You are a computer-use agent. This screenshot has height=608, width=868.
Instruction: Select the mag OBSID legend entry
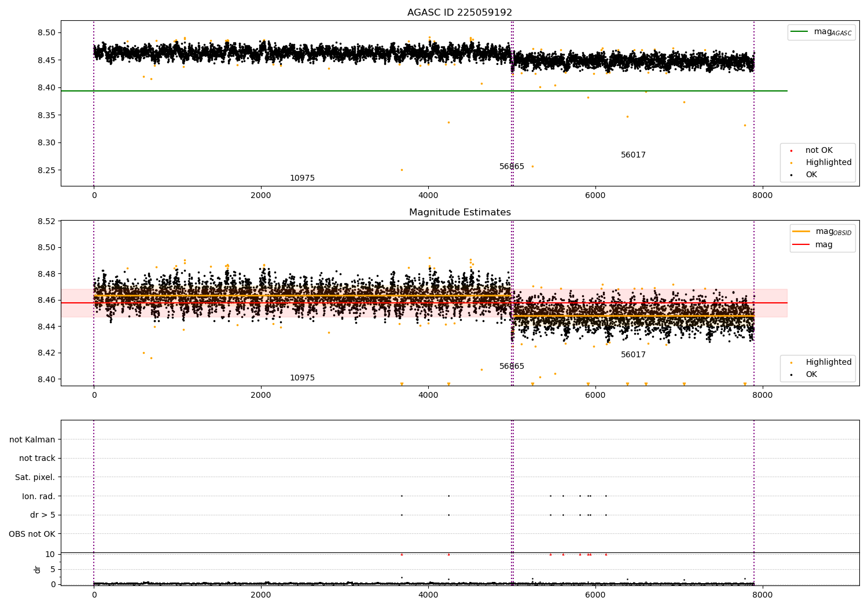pyautogui.click(x=822, y=232)
